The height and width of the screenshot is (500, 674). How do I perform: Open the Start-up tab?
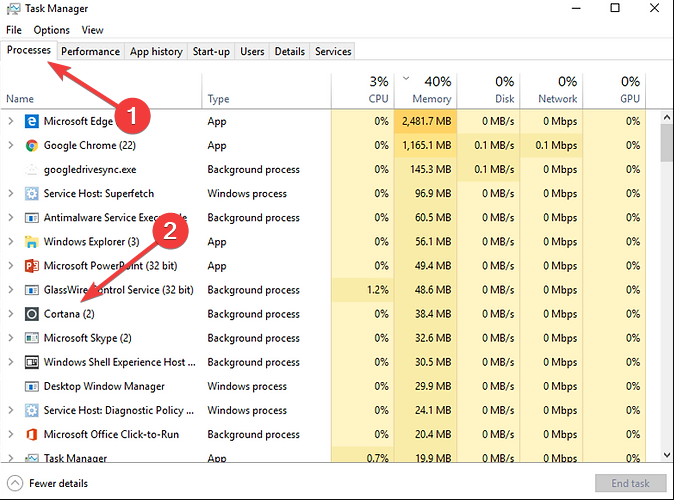tap(211, 52)
